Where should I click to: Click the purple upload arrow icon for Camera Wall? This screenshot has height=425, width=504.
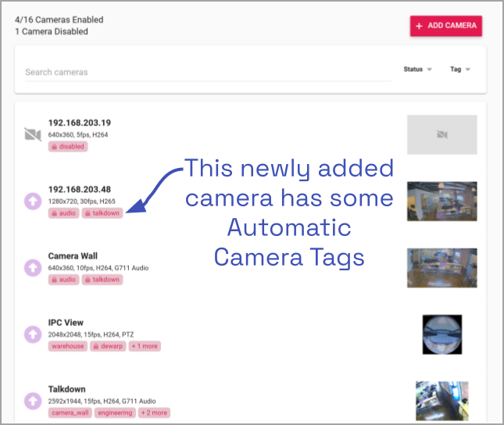tap(33, 268)
